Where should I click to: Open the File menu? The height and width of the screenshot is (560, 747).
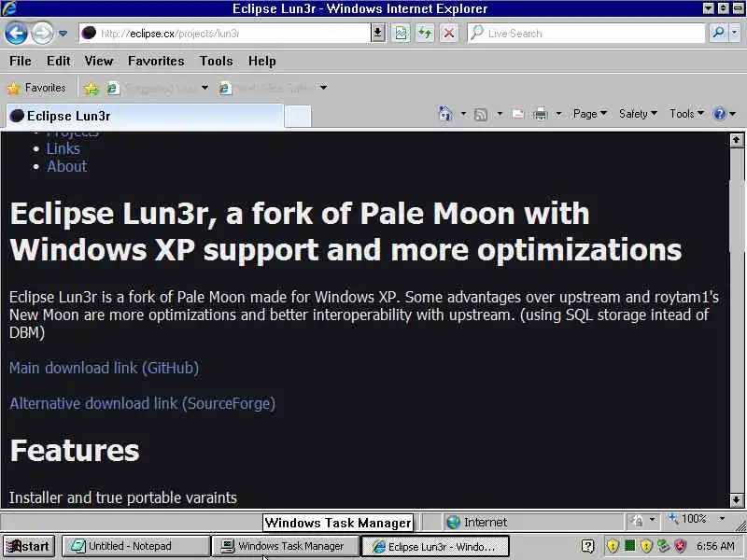pos(20,61)
